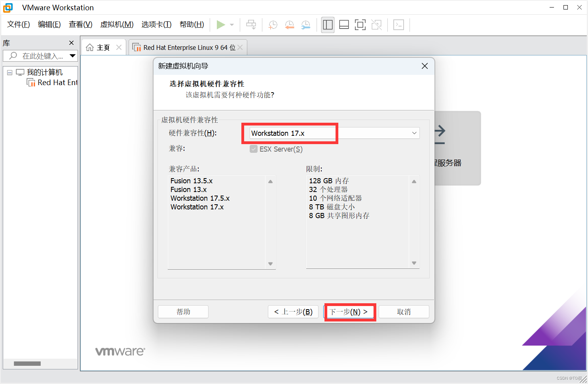Power on the virtual machine
Screen dimensions: 588x384
coord(221,25)
